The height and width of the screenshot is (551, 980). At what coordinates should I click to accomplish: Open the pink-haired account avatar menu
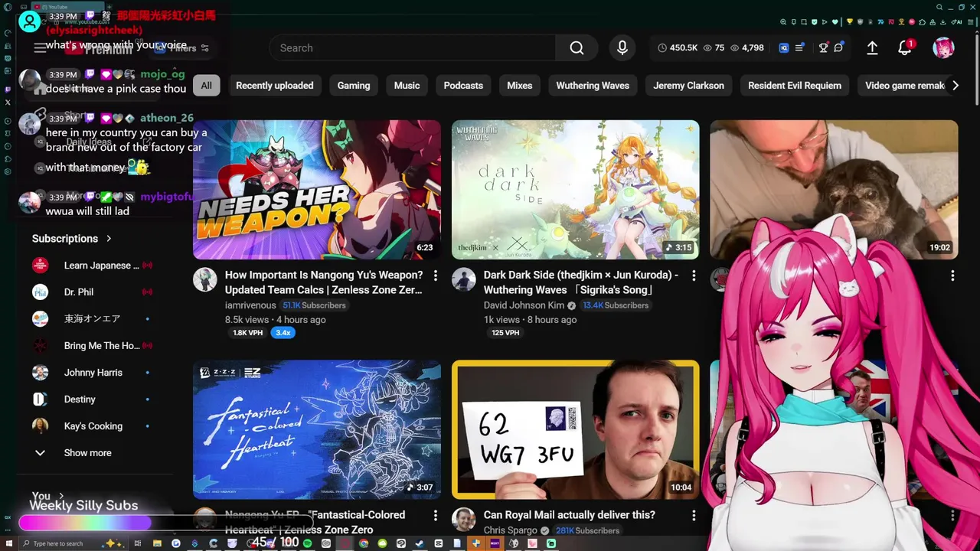pyautogui.click(x=943, y=47)
